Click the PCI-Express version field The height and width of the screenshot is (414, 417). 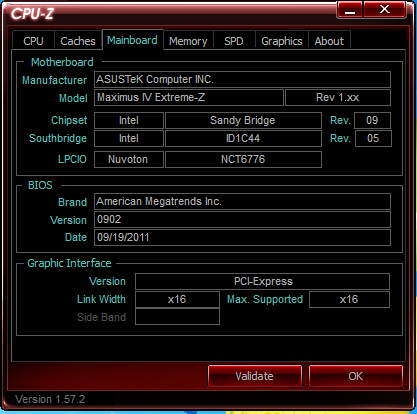(x=262, y=281)
